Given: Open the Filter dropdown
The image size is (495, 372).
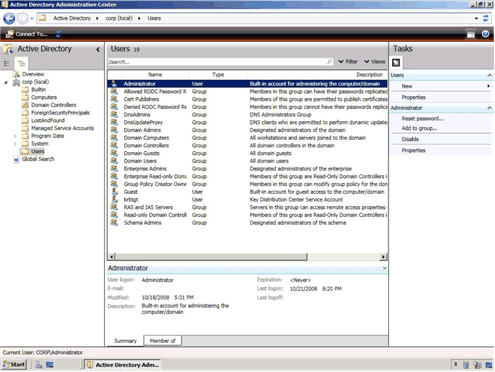Looking at the screenshot, I should [348, 62].
